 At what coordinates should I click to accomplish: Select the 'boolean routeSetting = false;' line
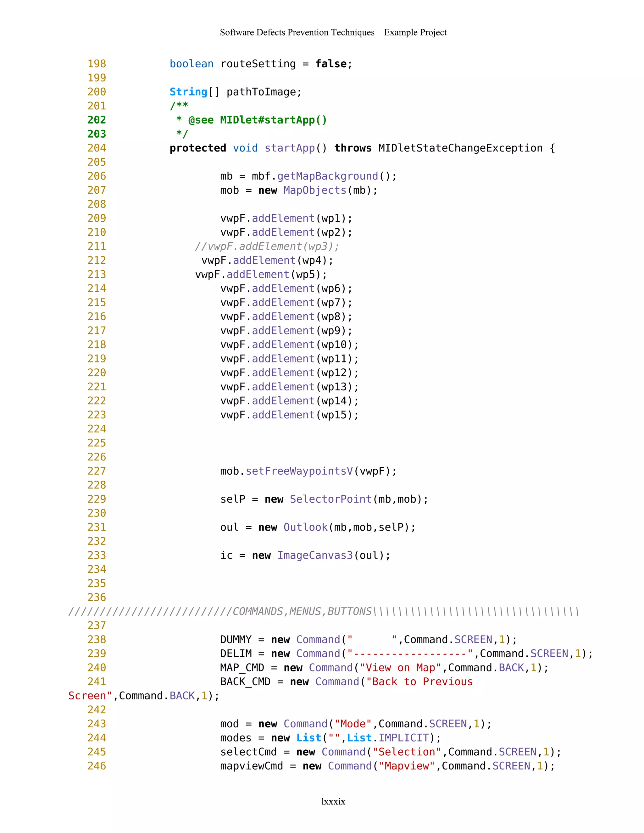[x=261, y=64]
